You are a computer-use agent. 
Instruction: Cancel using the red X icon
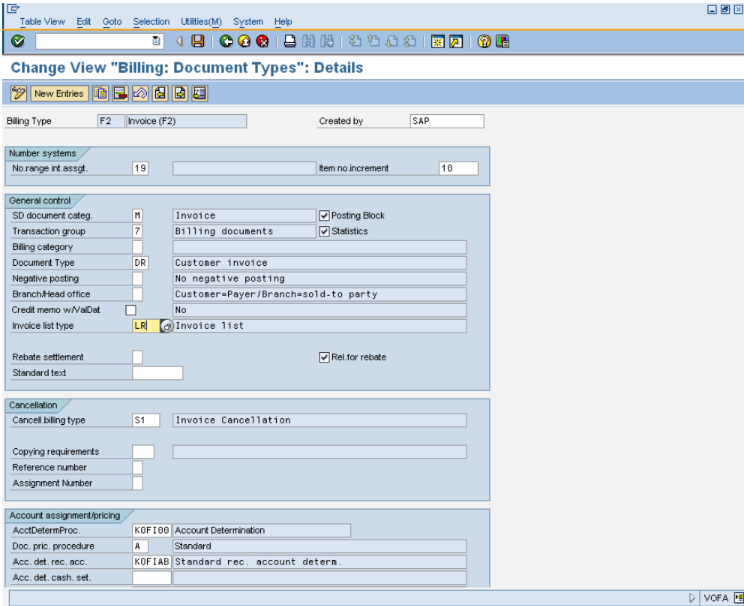pos(262,41)
